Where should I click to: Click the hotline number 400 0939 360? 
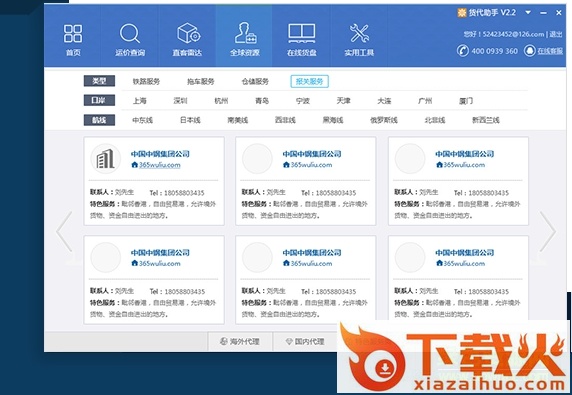(x=495, y=51)
